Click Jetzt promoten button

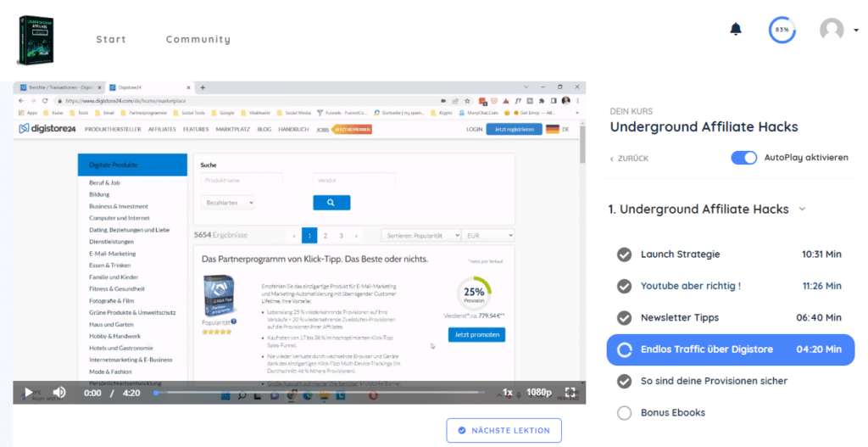(x=476, y=334)
